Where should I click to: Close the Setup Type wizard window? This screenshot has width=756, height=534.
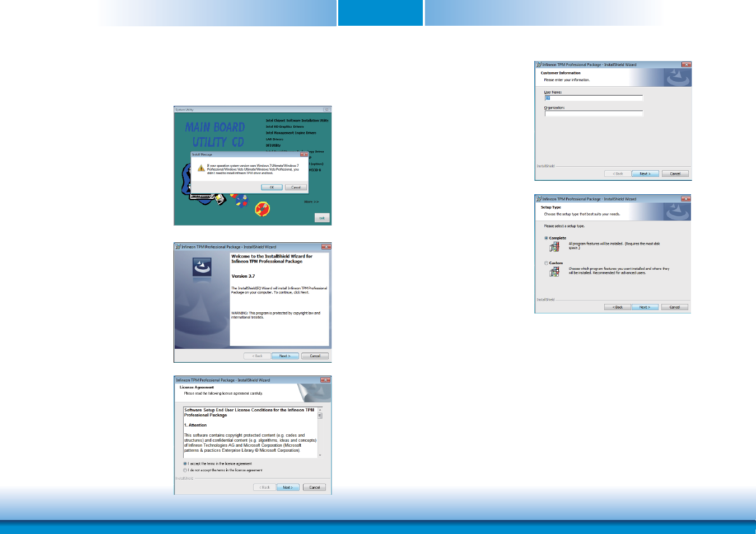coord(686,199)
